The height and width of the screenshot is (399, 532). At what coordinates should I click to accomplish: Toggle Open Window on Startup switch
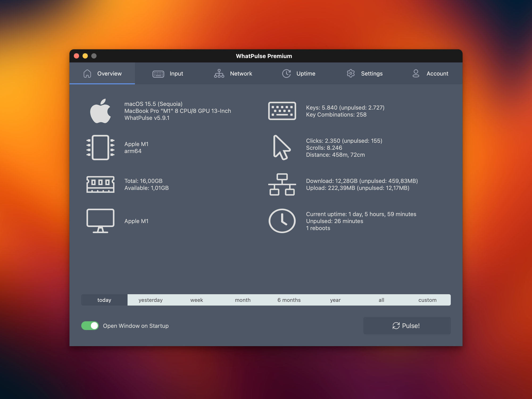click(90, 326)
